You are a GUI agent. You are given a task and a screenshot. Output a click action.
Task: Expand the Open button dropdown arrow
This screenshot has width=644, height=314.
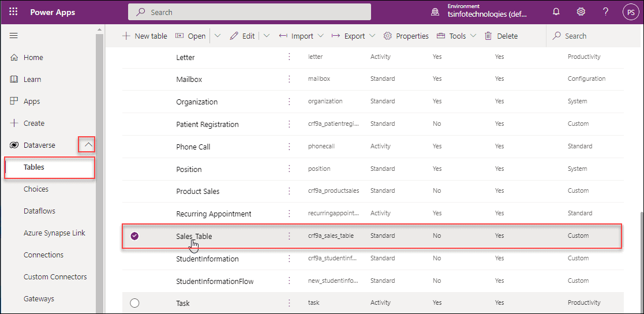tap(218, 36)
